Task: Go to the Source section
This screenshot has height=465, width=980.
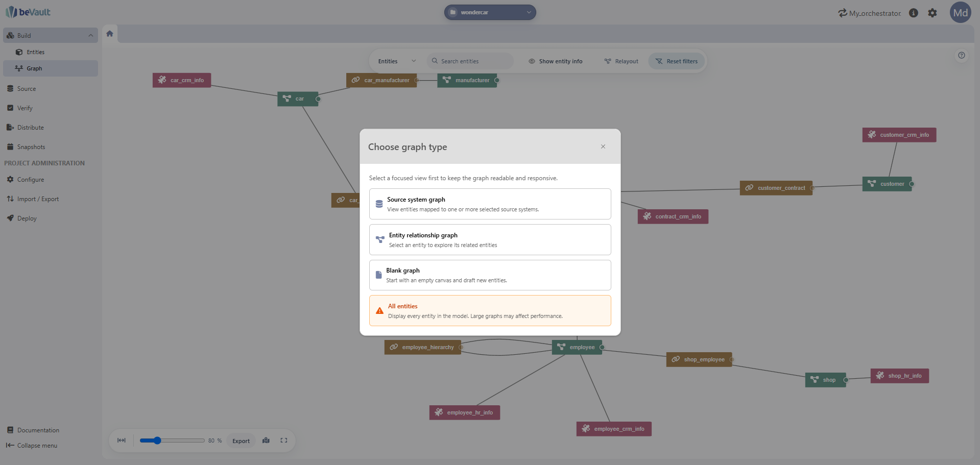Action: [x=50, y=89]
